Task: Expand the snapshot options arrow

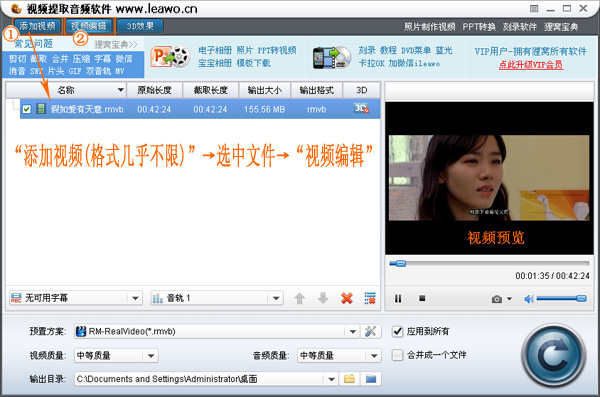Action: tap(509, 299)
